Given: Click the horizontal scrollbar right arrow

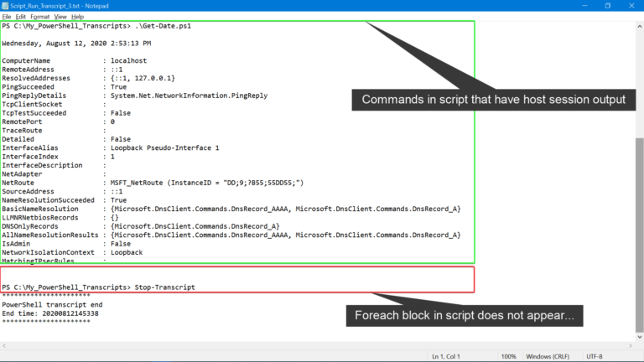Looking at the screenshot, I should tap(631, 346).
